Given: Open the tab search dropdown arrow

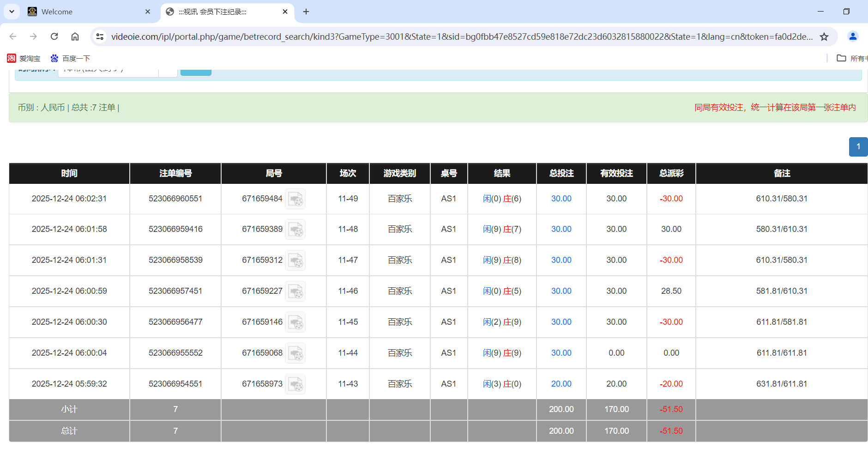Looking at the screenshot, I should click(12, 12).
